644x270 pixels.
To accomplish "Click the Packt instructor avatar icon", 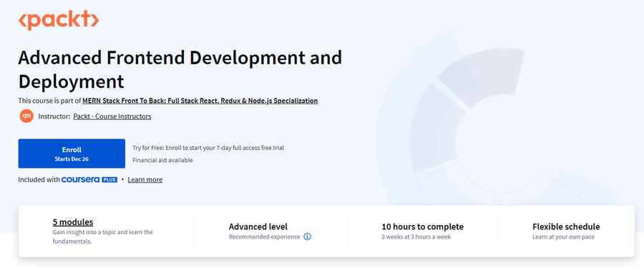I will (x=26, y=116).
